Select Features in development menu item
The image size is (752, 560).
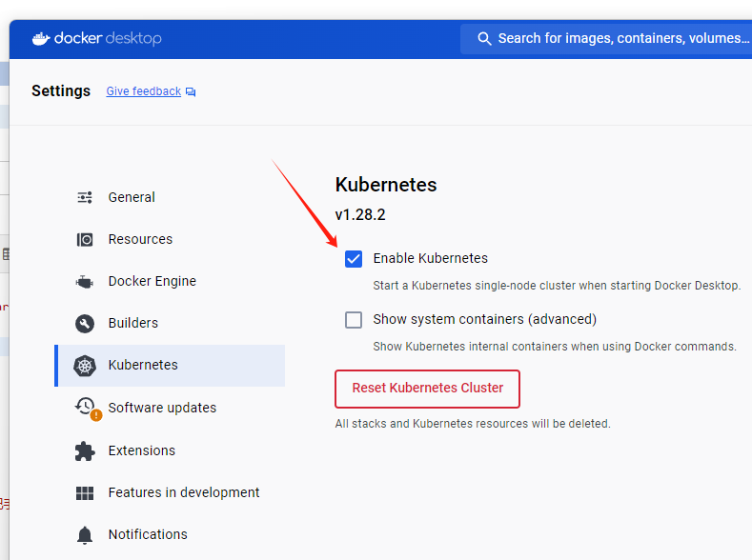click(x=184, y=492)
